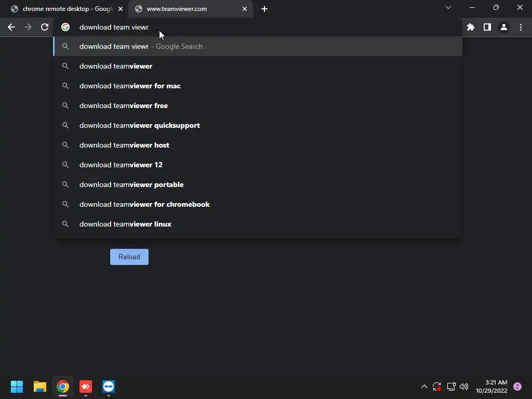532x399 pixels.
Task: Click the blue Reload button
Action: point(129,257)
